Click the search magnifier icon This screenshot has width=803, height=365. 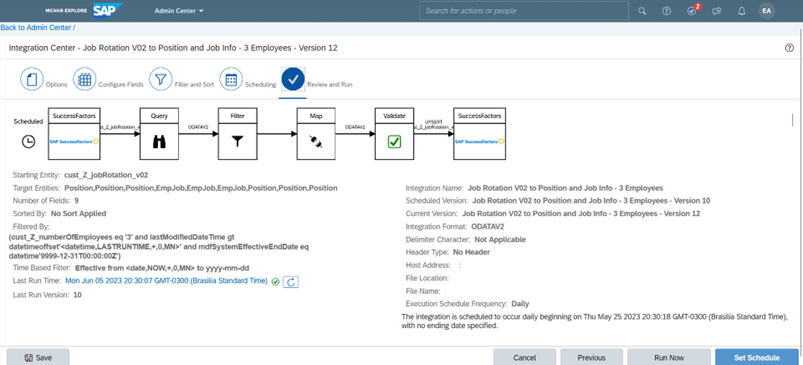point(642,11)
